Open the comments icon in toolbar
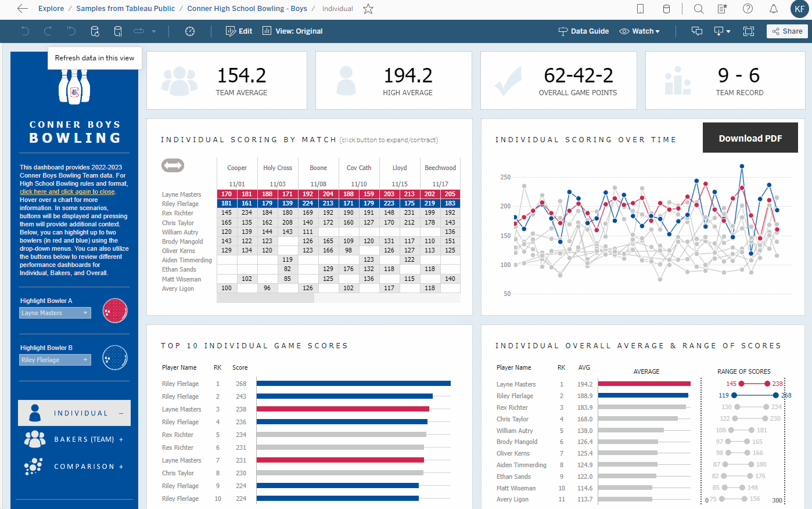This screenshot has width=812, height=509. pyautogui.click(x=697, y=31)
